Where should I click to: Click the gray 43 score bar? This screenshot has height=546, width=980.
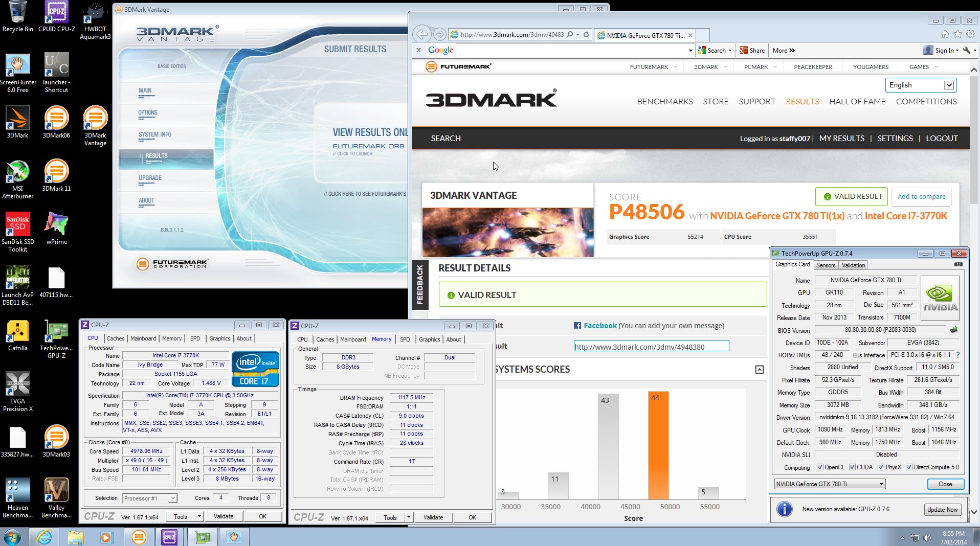click(x=608, y=446)
